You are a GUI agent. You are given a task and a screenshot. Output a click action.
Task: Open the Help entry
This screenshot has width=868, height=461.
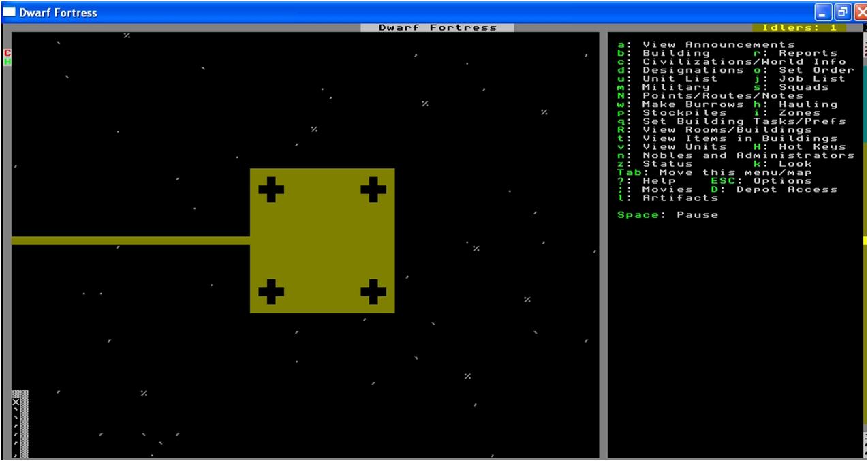coord(647,181)
